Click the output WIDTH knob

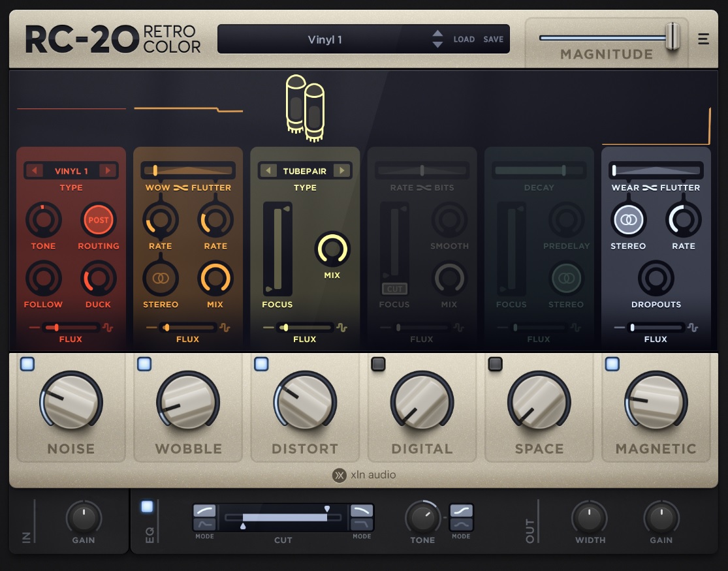coord(590,517)
